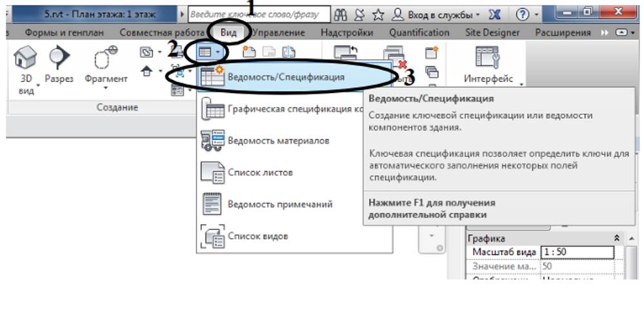The width and height of the screenshot is (644, 310).
Task: Open the plan views dropdown arrow
Action: coord(159,52)
